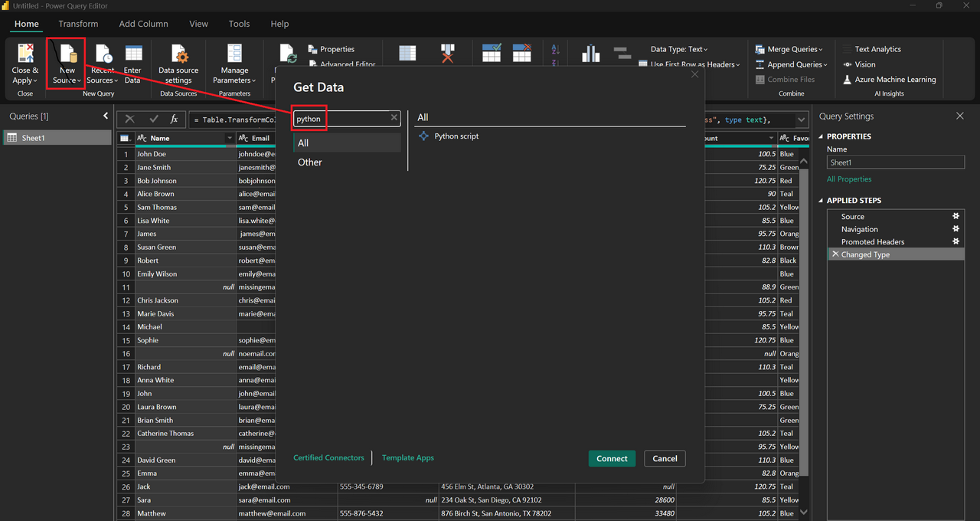The image size is (980, 521).
Task: Click the Properties button in ribbon
Action: click(x=332, y=49)
